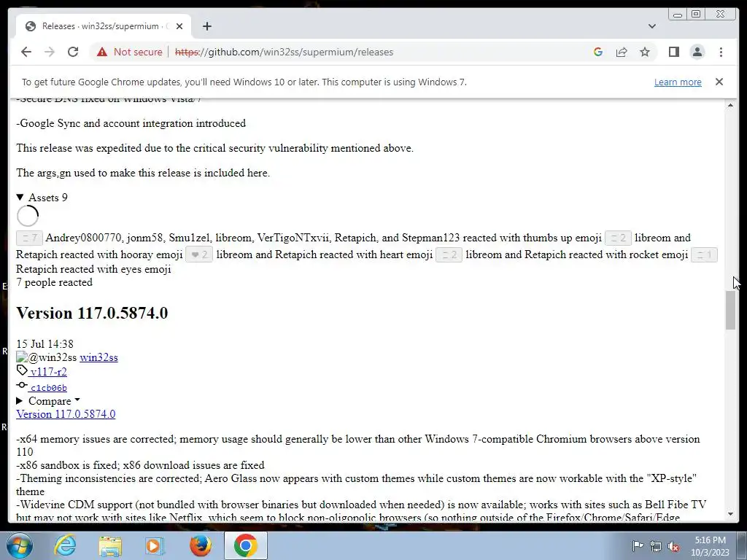Image resolution: width=747 pixels, height=560 pixels.
Task: Launch Firefox from the taskbar
Action: [200, 545]
